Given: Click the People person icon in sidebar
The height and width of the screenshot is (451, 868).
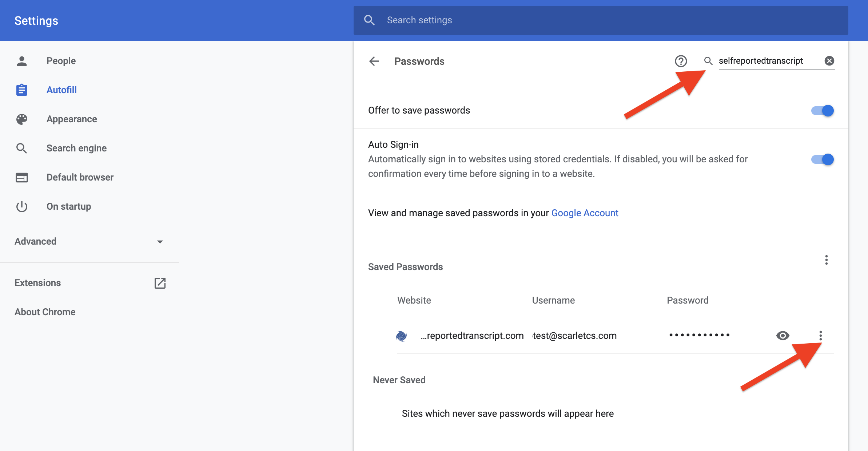Looking at the screenshot, I should click(22, 61).
